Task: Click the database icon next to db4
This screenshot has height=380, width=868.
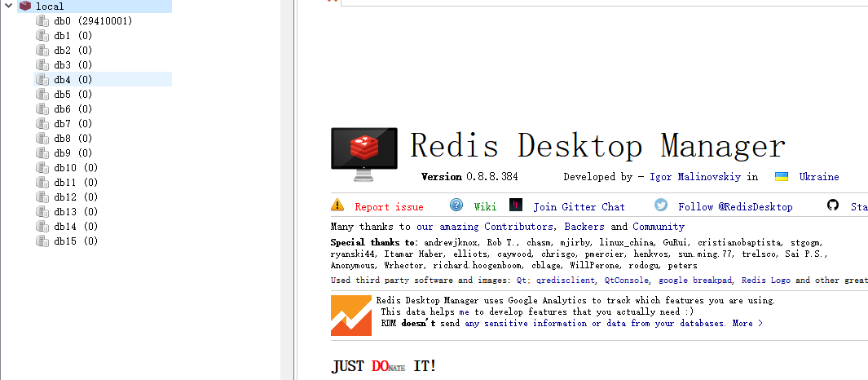Action: point(42,80)
